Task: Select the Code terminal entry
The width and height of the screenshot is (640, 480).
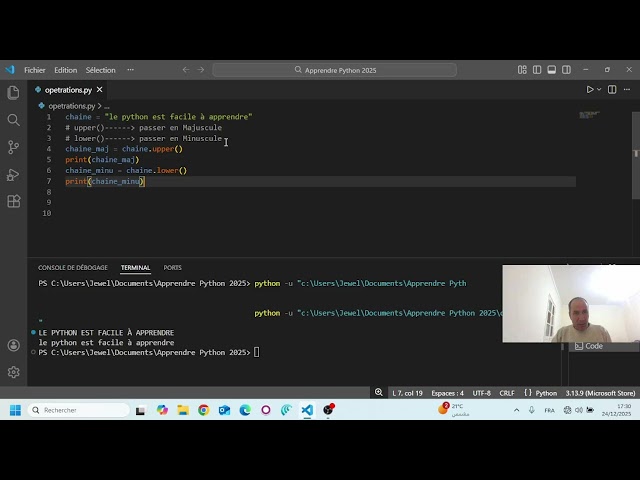Action: tap(604, 347)
